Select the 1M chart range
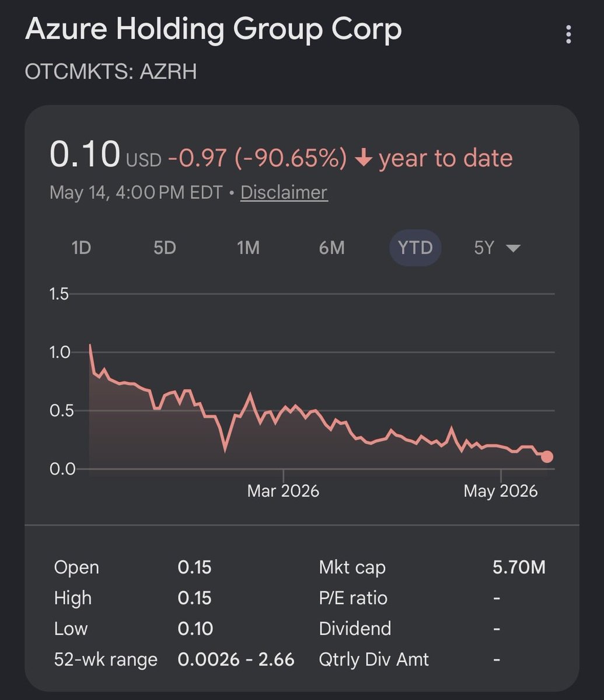The height and width of the screenshot is (700, 604). coord(248,248)
